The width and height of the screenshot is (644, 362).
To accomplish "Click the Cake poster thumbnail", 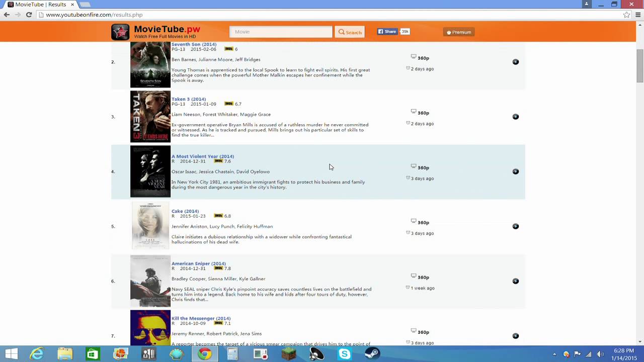I will tap(150, 226).
